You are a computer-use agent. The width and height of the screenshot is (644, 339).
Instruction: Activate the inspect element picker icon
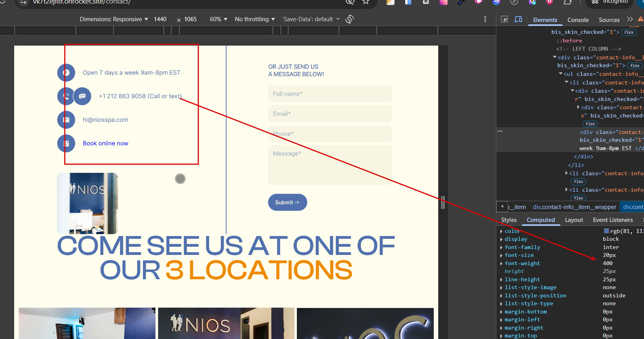coord(505,19)
